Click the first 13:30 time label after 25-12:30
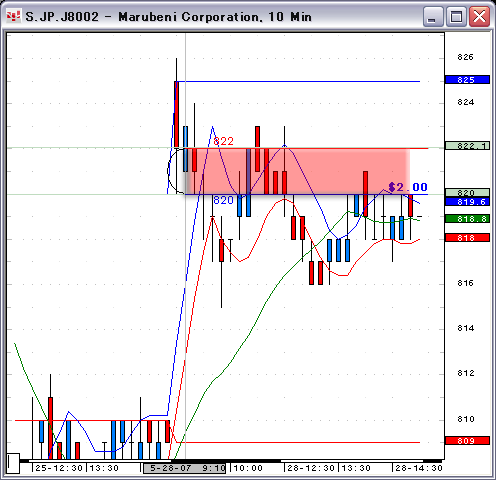 coord(104,468)
